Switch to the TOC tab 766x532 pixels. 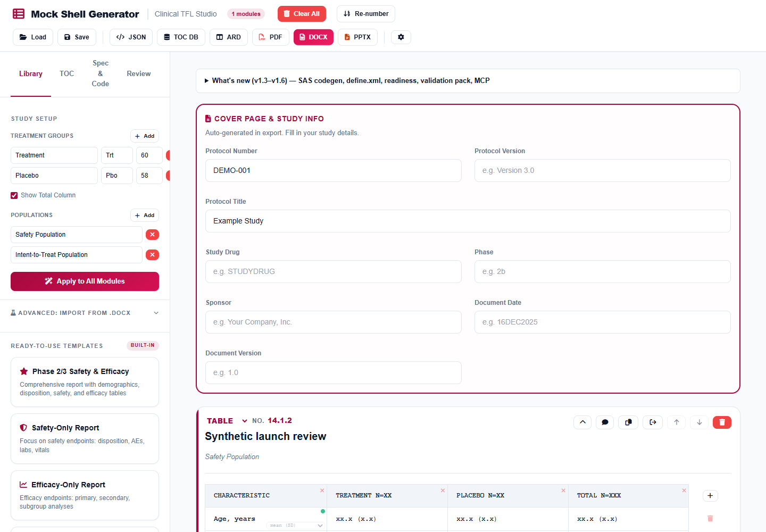[x=67, y=74]
